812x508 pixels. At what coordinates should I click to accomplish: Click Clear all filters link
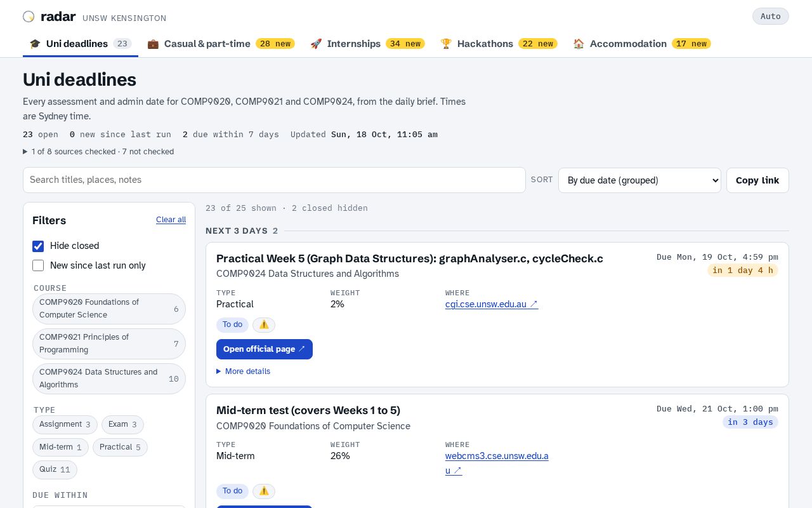tap(171, 220)
